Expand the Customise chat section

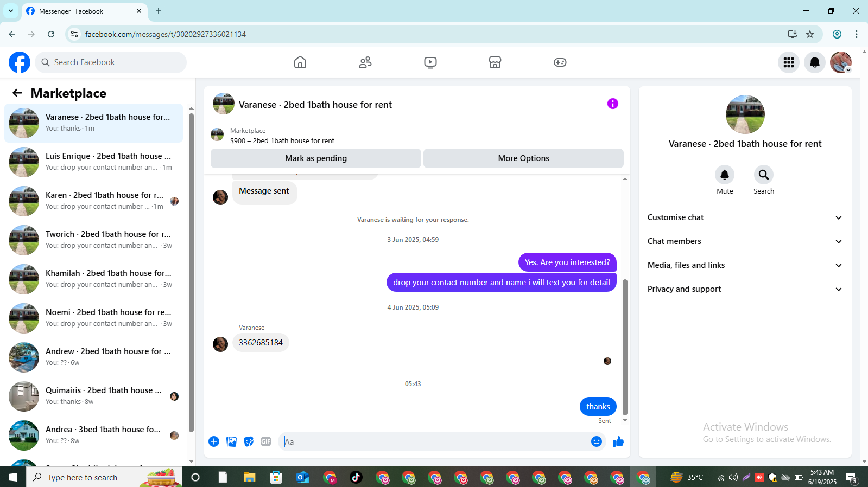tap(745, 217)
